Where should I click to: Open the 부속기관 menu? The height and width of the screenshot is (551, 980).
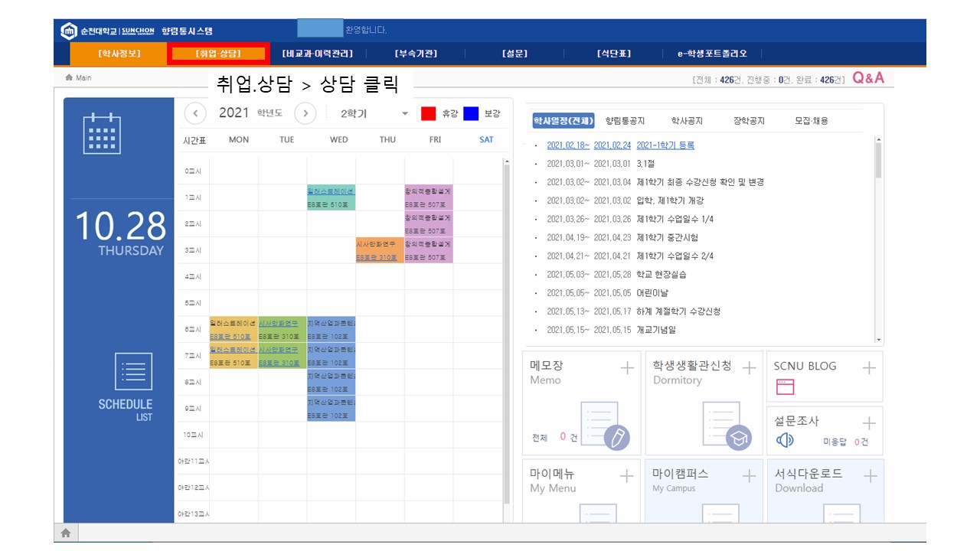(416, 54)
